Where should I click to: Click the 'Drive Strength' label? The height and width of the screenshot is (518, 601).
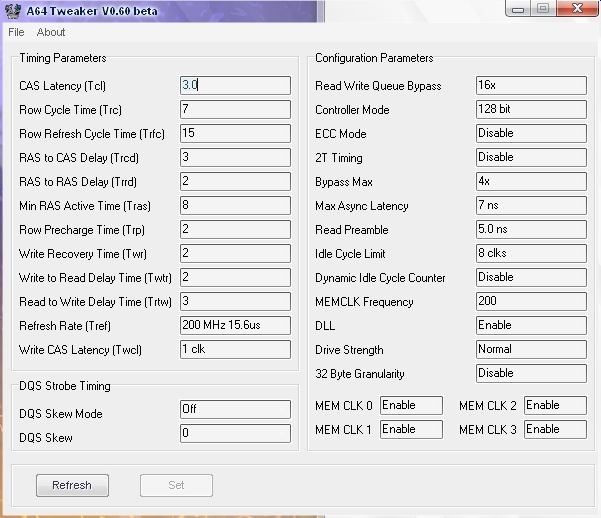click(349, 350)
